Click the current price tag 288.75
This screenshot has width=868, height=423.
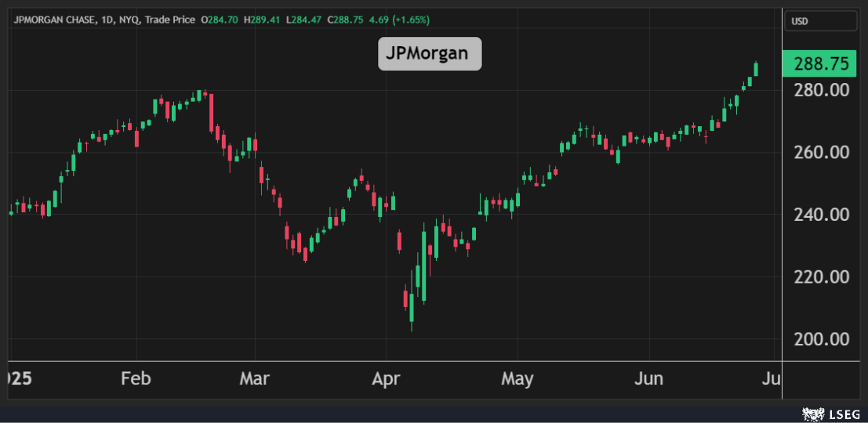click(x=821, y=64)
